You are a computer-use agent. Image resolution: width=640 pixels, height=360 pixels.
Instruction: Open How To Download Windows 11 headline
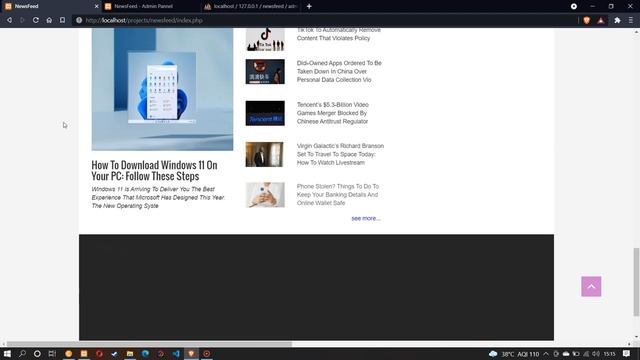pos(154,170)
